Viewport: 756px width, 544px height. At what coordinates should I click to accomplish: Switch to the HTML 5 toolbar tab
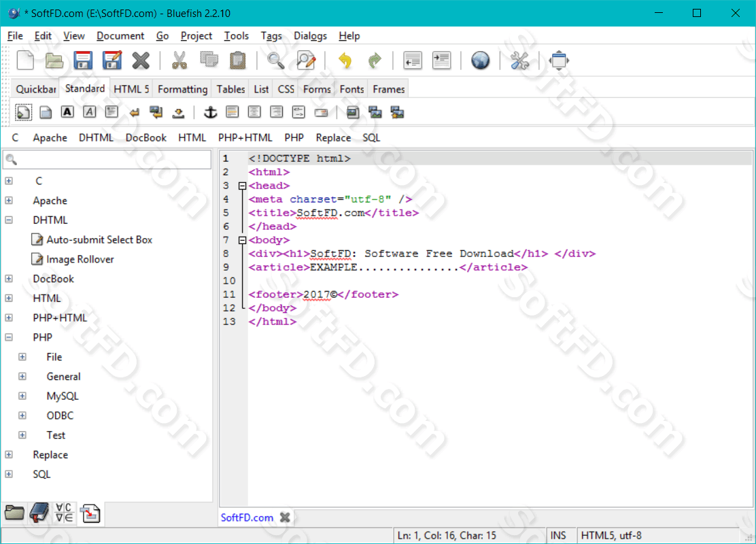click(131, 89)
